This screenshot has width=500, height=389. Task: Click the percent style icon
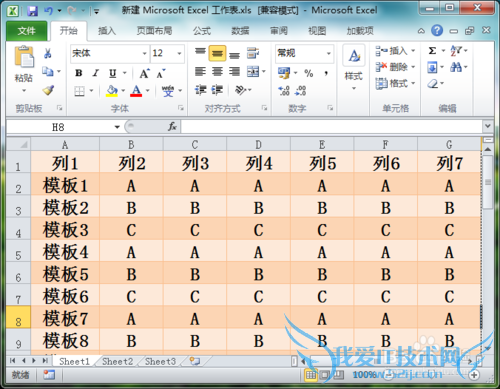tap(309, 73)
